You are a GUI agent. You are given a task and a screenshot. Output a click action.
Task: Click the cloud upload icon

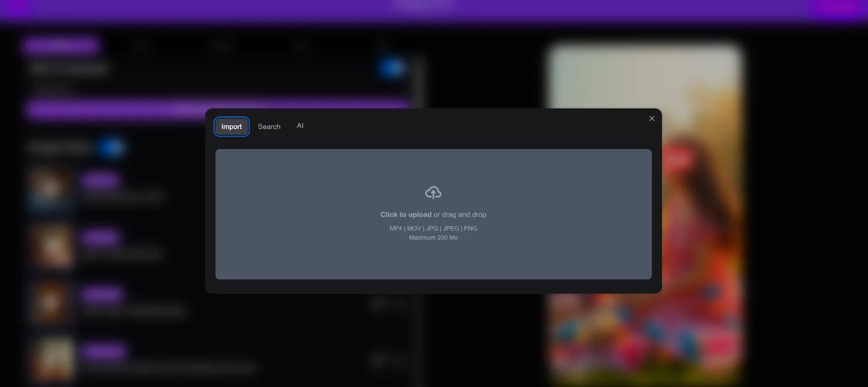point(433,193)
